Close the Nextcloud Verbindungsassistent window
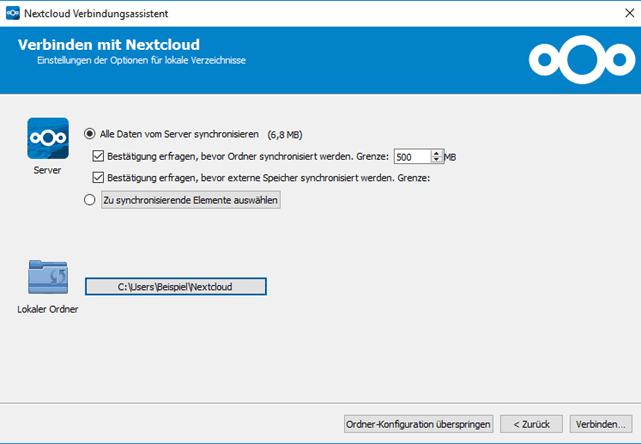 pos(630,13)
